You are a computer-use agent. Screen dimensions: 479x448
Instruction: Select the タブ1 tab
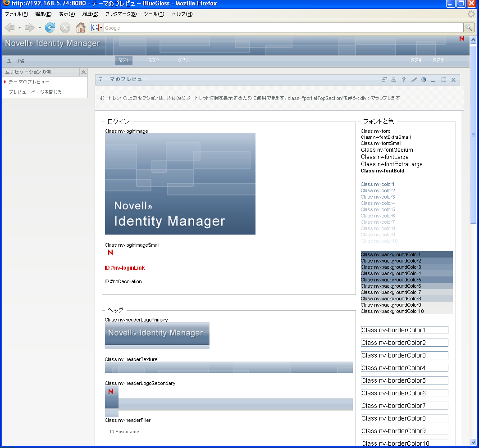point(124,60)
